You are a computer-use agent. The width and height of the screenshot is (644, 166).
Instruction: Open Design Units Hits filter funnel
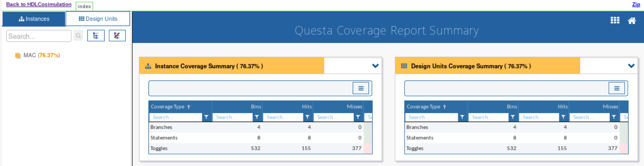tap(563, 117)
